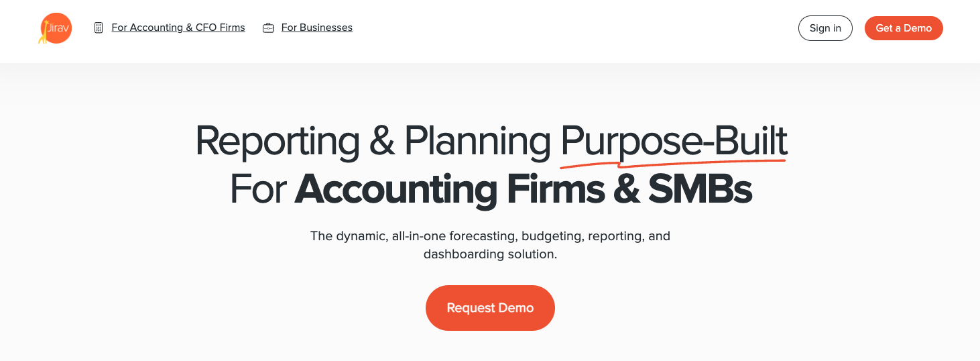980x361 pixels.
Task: Click the dashboarding solution text line
Action: (x=490, y=254)
